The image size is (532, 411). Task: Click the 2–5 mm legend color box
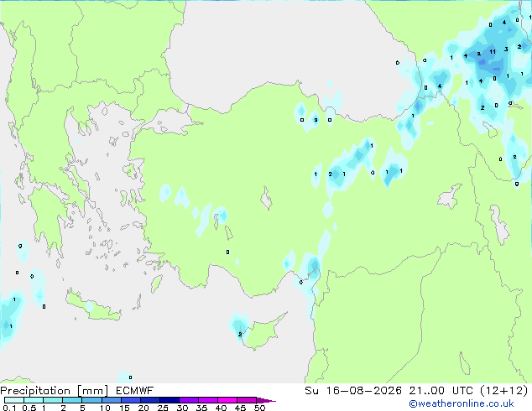point(72,400)
